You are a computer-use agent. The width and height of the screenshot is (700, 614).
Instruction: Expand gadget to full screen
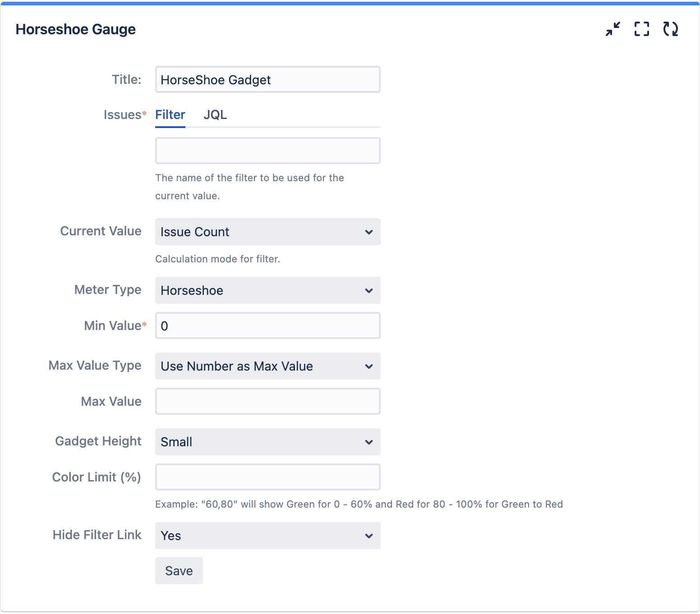641,29
